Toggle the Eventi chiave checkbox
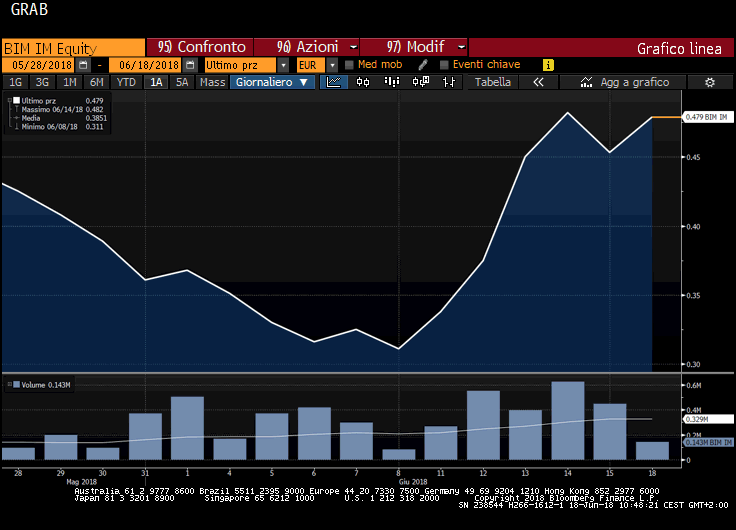This screenshot has width=736, height=530. click(x=442, y=65)
